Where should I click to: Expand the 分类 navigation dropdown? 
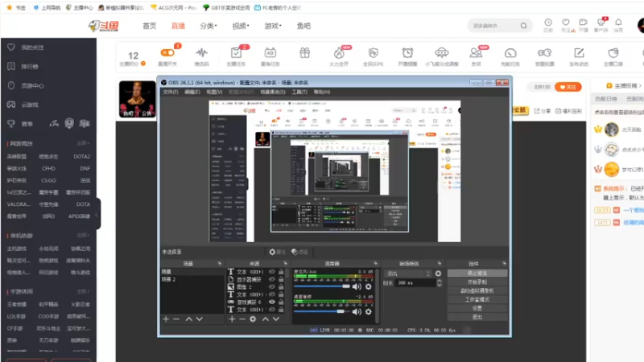click(208, 26)
